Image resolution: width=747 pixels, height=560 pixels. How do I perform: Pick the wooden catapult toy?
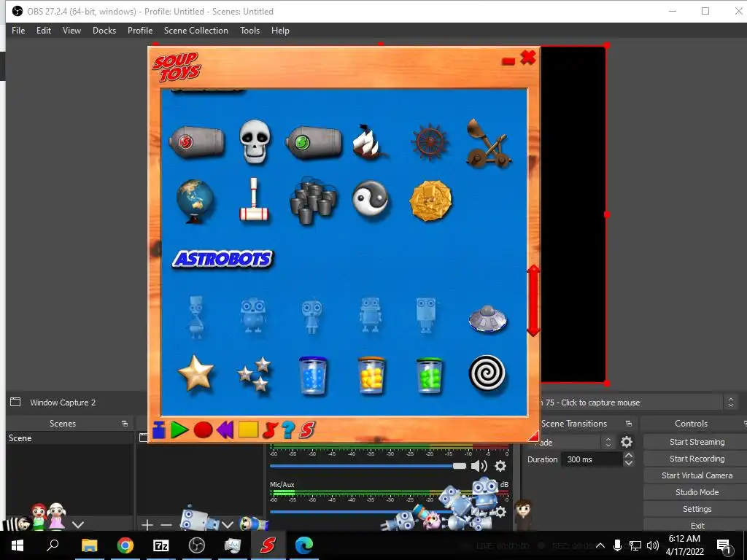(x=488, y=144)
